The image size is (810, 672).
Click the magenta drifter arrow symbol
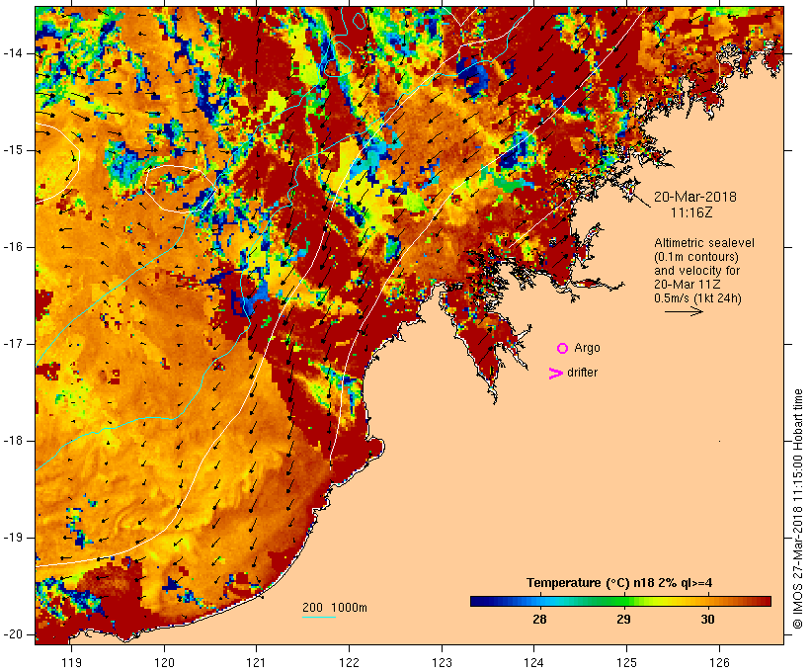click(555, 374)
